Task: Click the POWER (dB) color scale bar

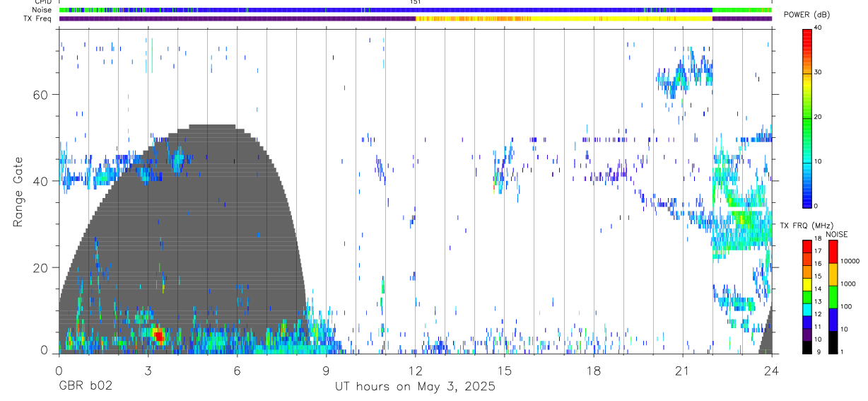Action: tap(807, 117)
